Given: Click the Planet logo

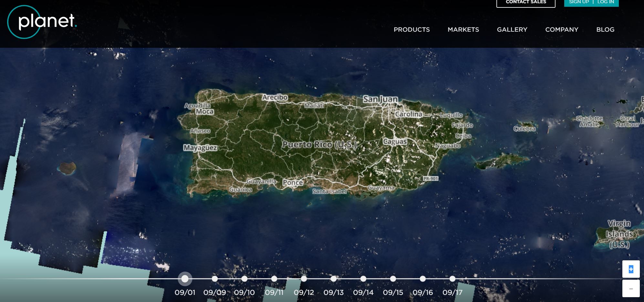Looking at the screenshot, I should (42, 22).
